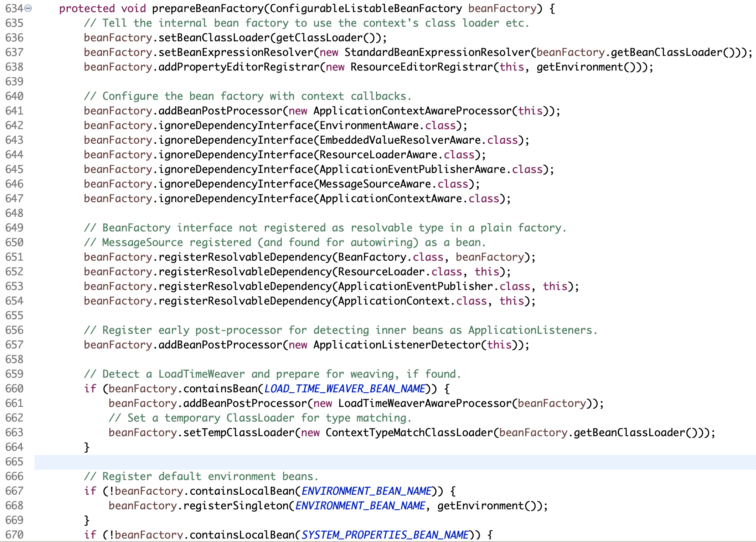This screenshot has height=542, width=756.
Task: Place cursor on highlighted empty line 665
Action: [395, 462]
